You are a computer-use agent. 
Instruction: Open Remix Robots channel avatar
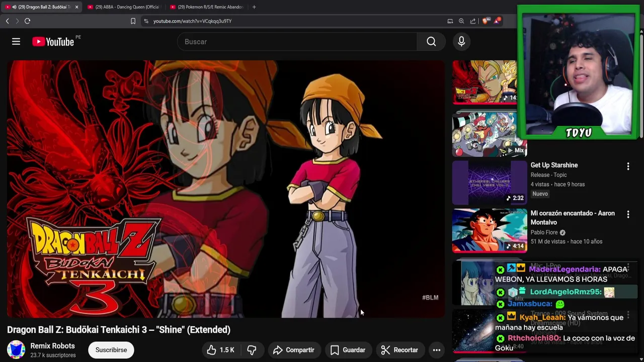click(16, 350)
